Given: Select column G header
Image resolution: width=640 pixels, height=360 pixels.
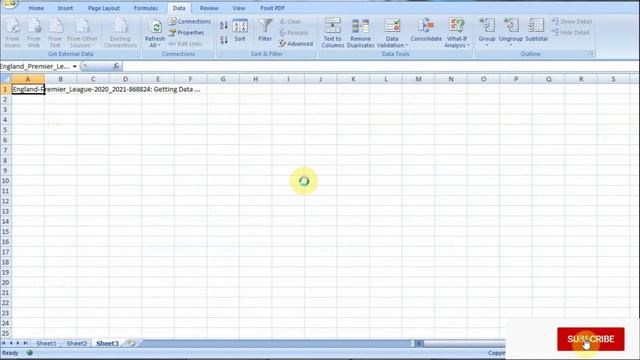Looking at the screenshot, I should [x=223, y=79].
